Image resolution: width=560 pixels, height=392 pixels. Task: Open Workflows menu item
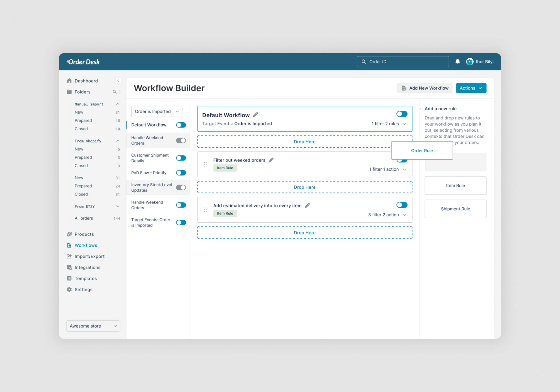point(86,245)
